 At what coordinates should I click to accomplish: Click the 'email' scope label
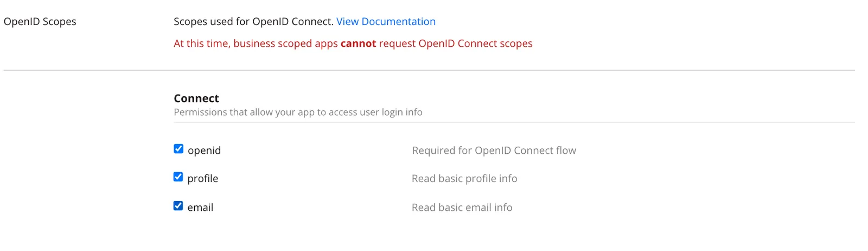click(200, 208)
